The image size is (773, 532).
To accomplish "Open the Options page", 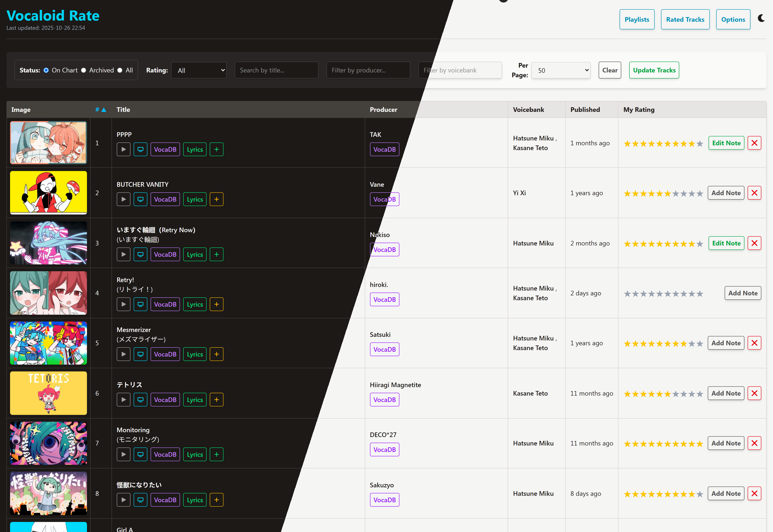I will (x=733, y=19).
